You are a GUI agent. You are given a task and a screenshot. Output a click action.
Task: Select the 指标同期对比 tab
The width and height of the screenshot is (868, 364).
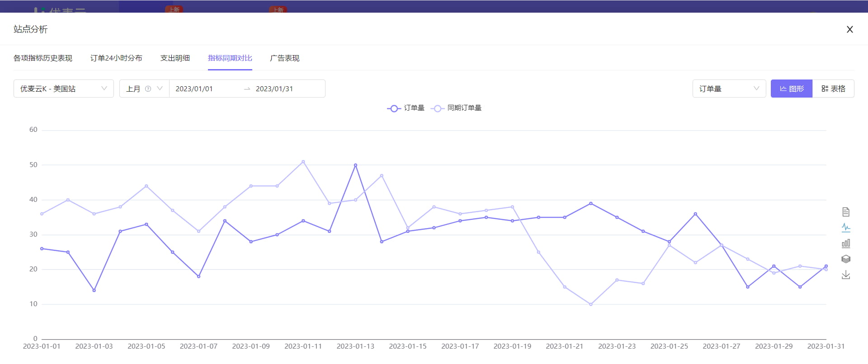230,58
